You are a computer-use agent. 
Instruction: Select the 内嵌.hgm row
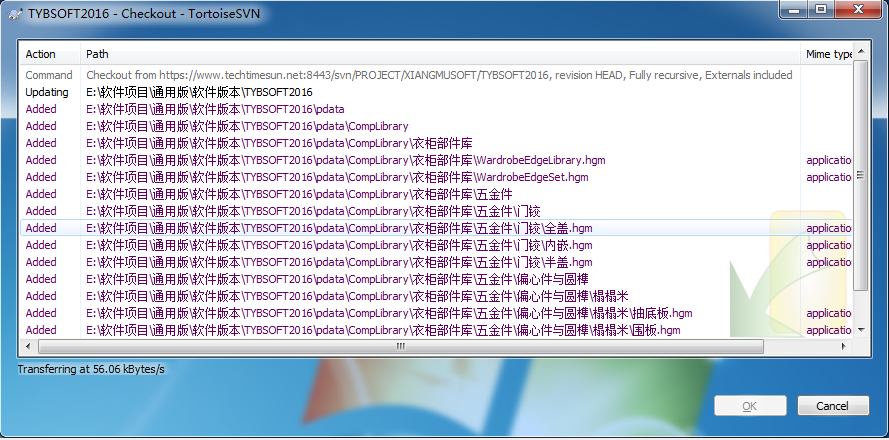(436, 245)
